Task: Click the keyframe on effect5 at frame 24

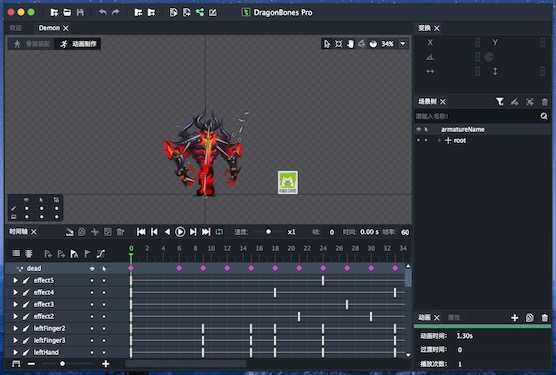Action: coord(323,280)
